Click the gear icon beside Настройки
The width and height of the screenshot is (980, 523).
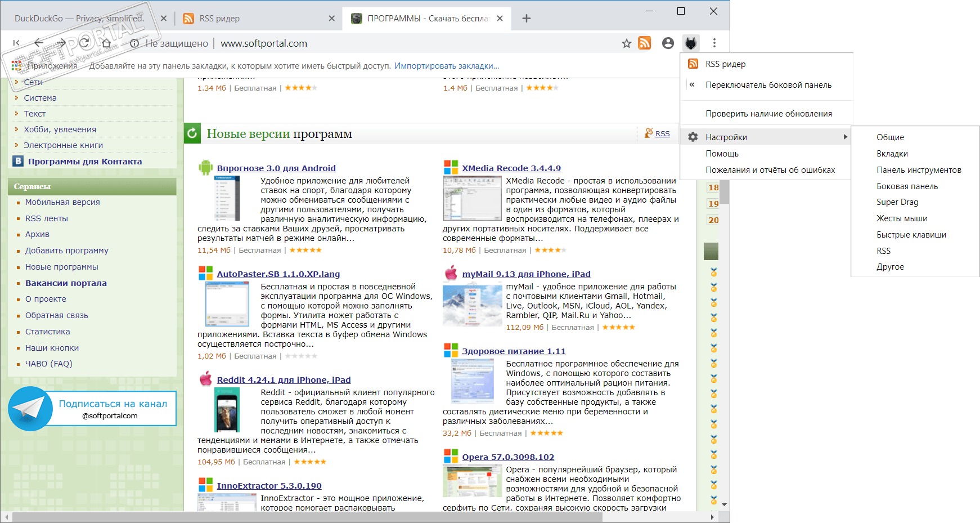tap(693, 137)
